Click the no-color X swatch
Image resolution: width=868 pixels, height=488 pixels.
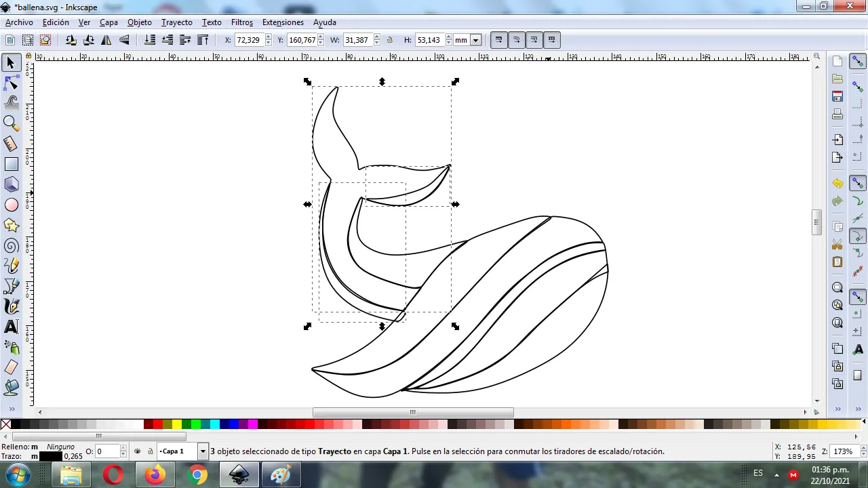tap(5, 425)
